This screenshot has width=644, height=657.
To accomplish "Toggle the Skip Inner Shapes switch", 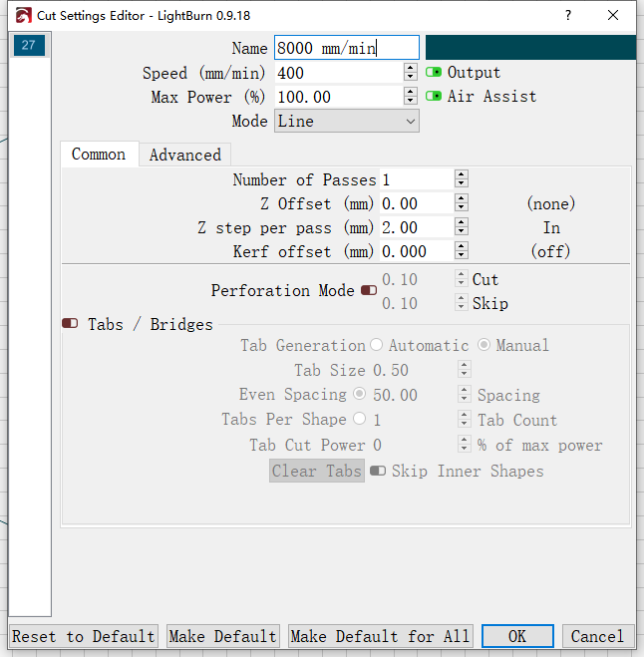I will (378, 471).
